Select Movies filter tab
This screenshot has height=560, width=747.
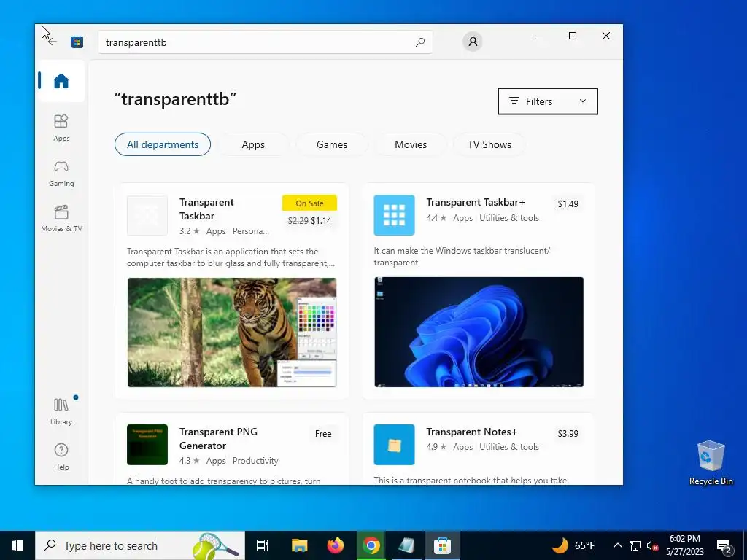[x=411, y=144]
